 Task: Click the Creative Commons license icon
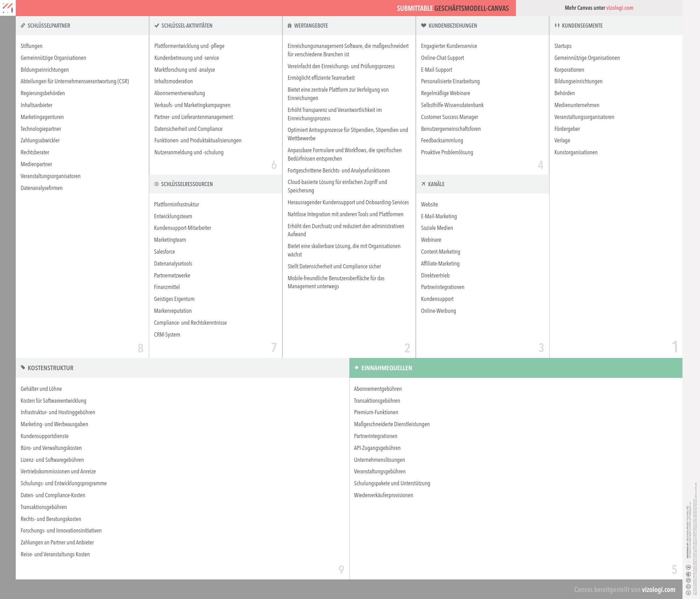[x=688, y=593]
